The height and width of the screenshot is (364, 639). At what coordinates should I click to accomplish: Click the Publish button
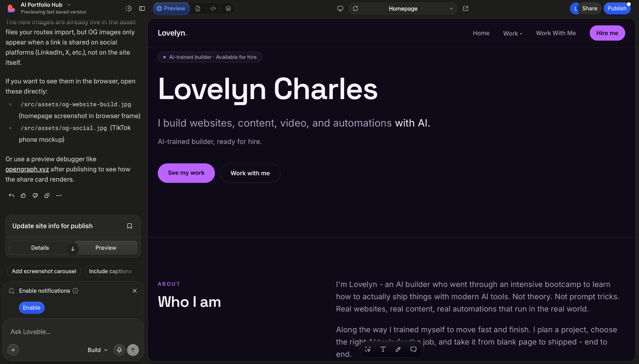617,9
